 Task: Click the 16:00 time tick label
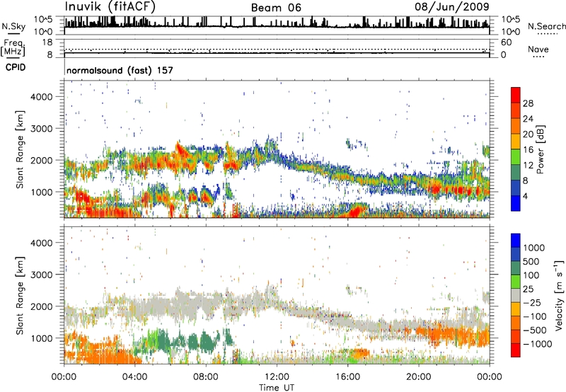pyautogui.click(x=347, y=377)
